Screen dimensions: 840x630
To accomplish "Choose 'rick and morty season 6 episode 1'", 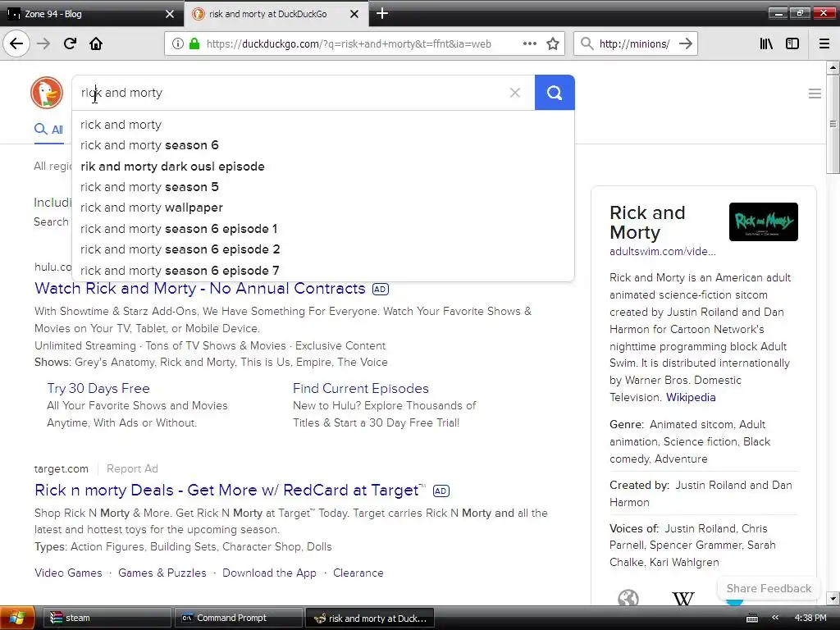I will [x=323, y=229].
